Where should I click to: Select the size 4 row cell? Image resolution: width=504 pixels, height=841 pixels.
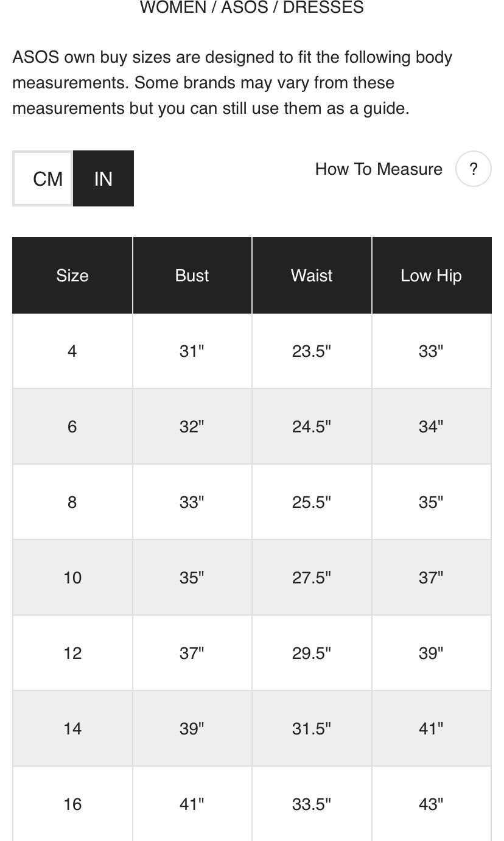(x=72, y=351)
